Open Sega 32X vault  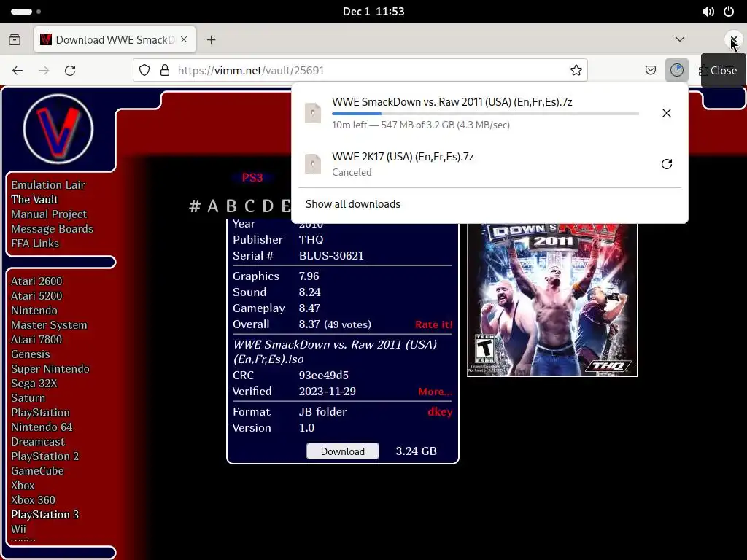[34, 384]
